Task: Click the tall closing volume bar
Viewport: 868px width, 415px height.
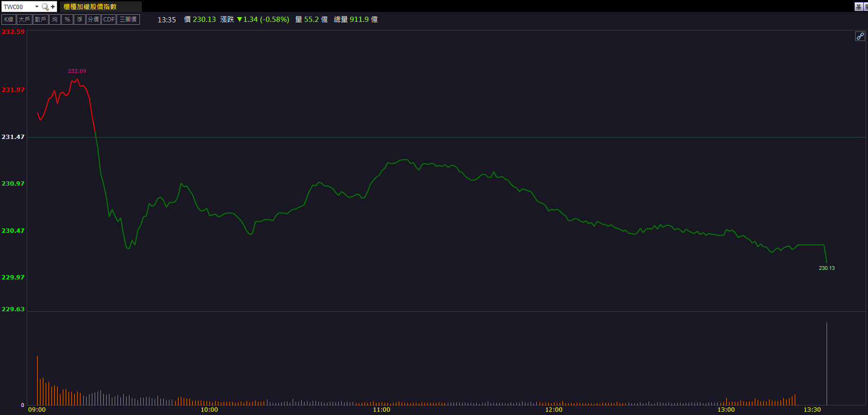Action: click(827, 364)
